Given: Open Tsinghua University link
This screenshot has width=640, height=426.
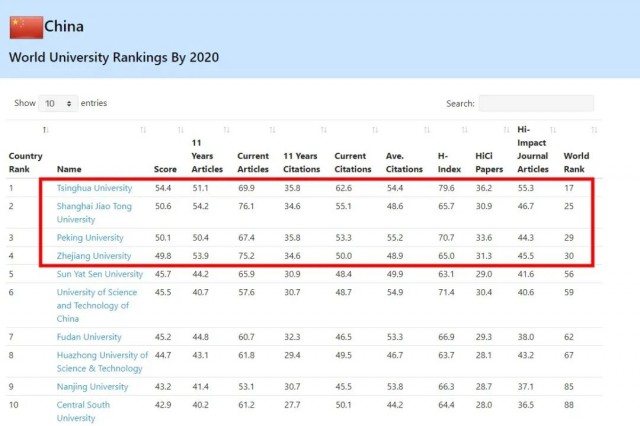Looking at the screenshot, I should point(94,188).
